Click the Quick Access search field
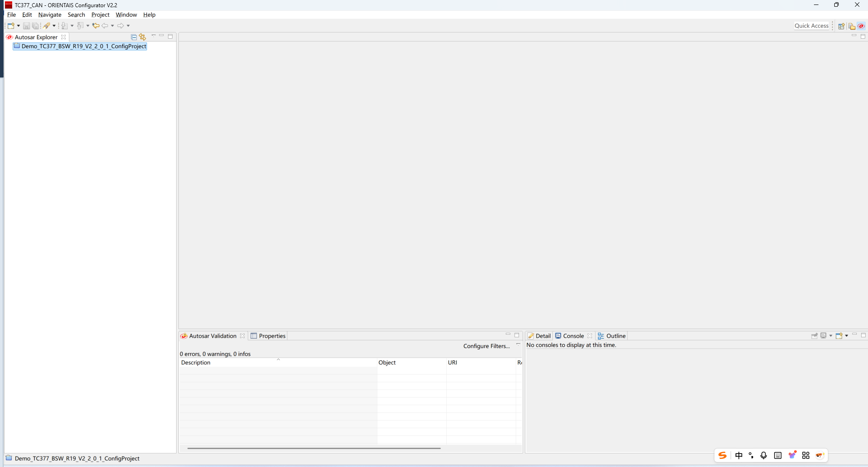Image resolution: width=868 pixels, height=467 pixels. point(811,26)
